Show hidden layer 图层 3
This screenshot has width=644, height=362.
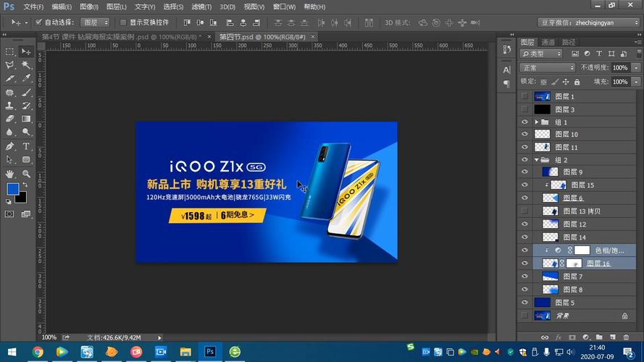(524, 109)
